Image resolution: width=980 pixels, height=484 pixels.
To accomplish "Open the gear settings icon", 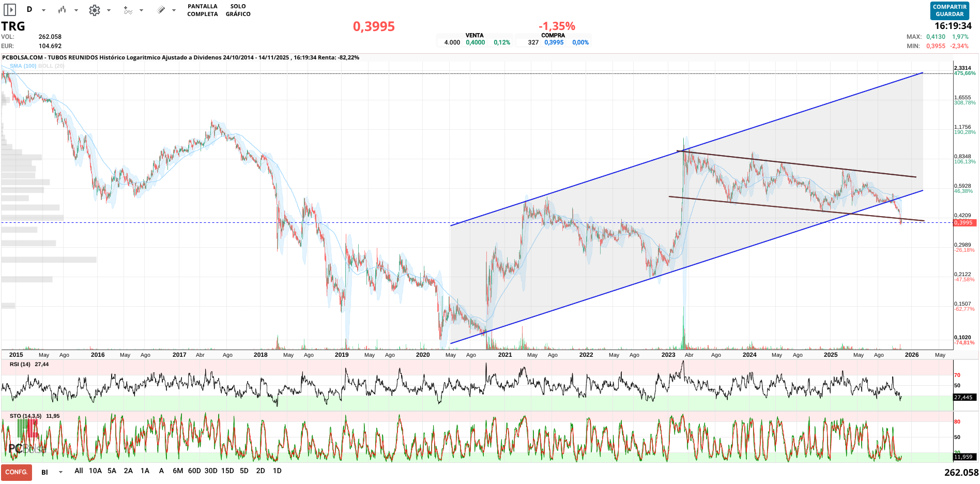I will tap(94, 10).
